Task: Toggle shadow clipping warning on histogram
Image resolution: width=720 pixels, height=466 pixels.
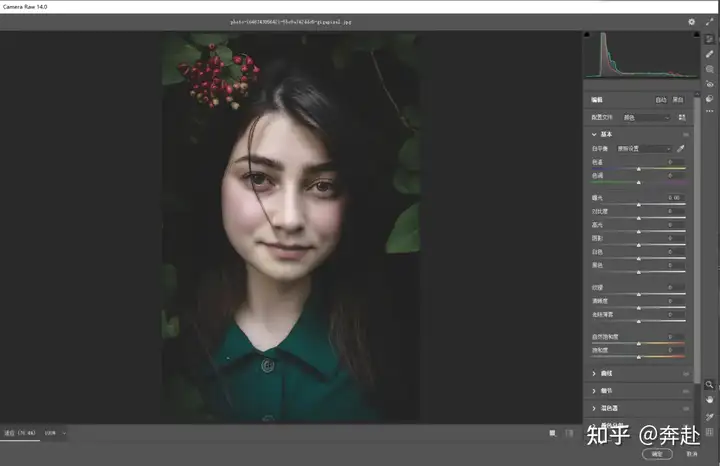Action: click(587, 34)
